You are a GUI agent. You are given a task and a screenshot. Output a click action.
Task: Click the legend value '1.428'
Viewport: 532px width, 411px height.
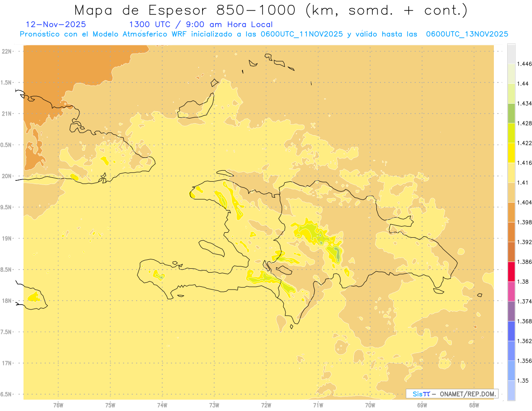coord(525,123)
